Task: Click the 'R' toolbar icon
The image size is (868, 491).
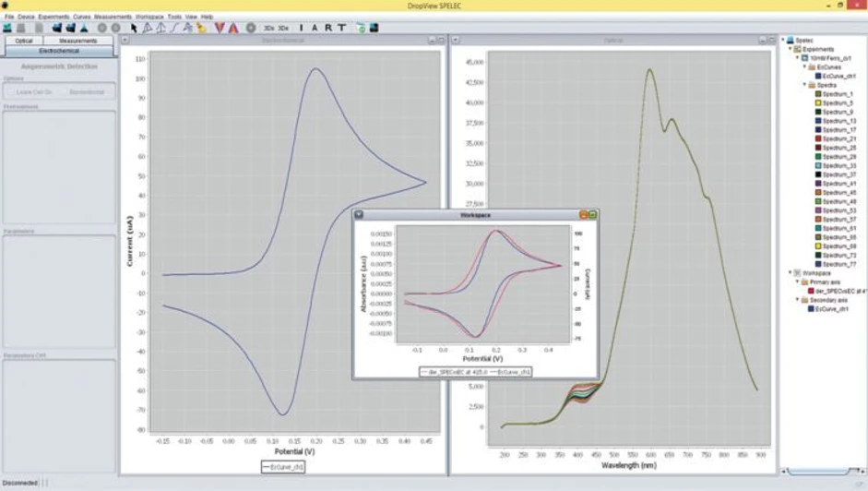Action: click(328, 28)
